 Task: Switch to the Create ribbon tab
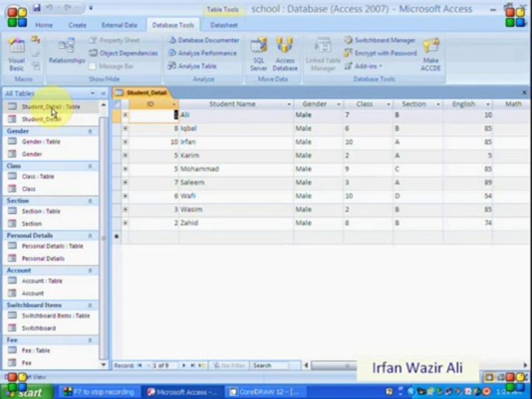[x=78, y=25]
